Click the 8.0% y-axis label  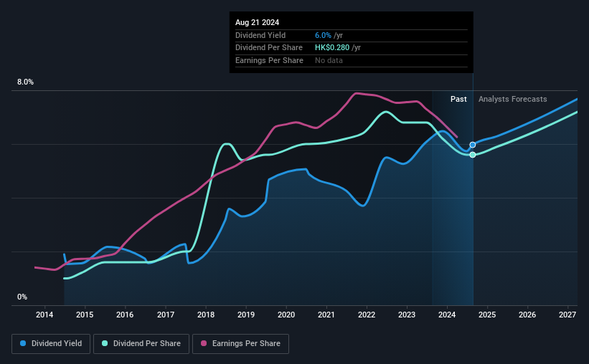click(x=26, y=82)
